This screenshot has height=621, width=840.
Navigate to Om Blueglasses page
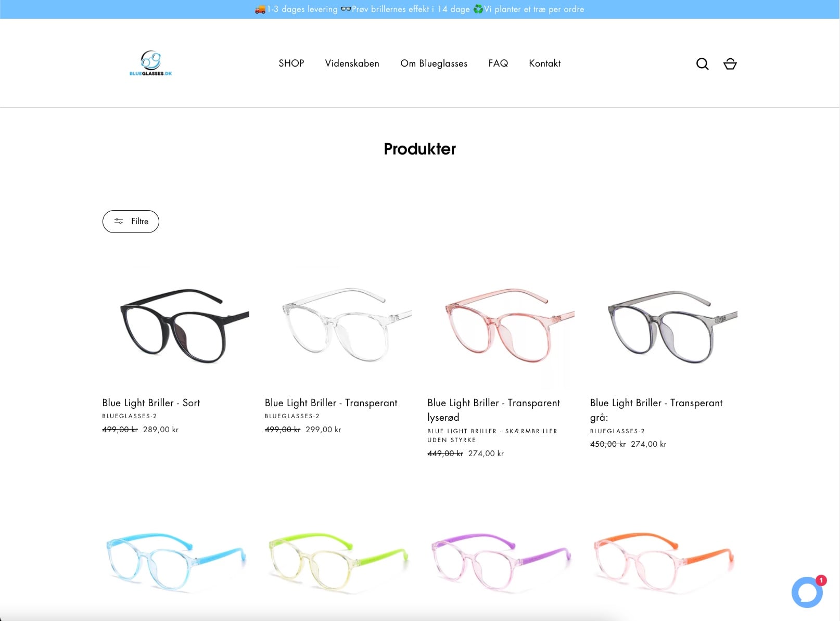click(x=434, y=63)
